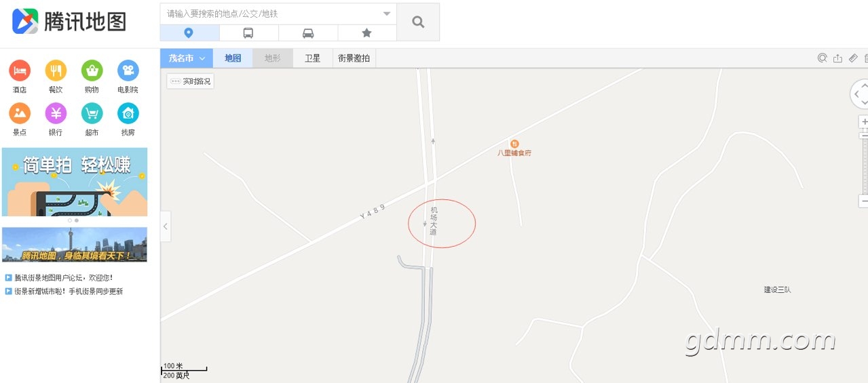Click the magnifier search button
Image resolution: width=868 pixels, height=383 pixels.
tap(418, 22)
